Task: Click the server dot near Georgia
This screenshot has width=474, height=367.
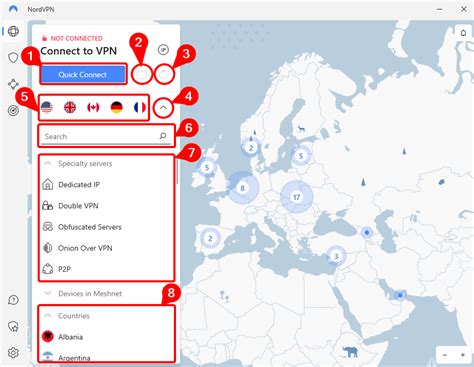Action: pos(367,232)
